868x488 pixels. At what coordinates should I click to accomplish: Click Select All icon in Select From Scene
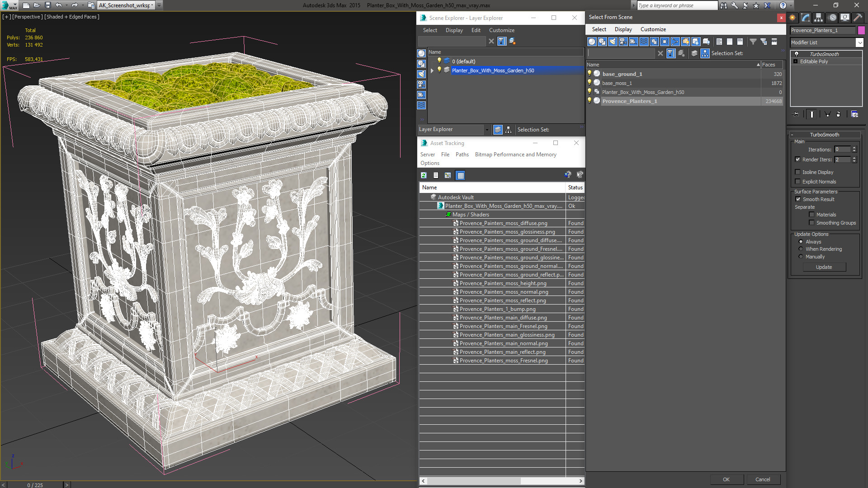coord(719,42)
